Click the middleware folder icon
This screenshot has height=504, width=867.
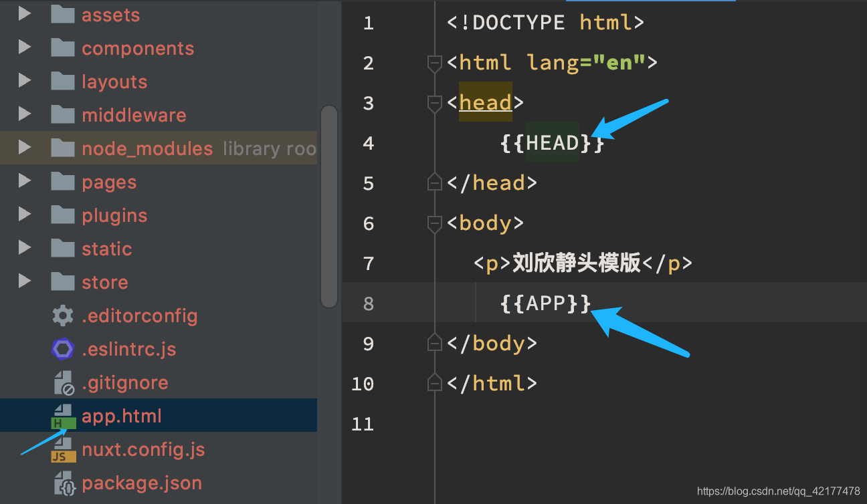point(63,114)
